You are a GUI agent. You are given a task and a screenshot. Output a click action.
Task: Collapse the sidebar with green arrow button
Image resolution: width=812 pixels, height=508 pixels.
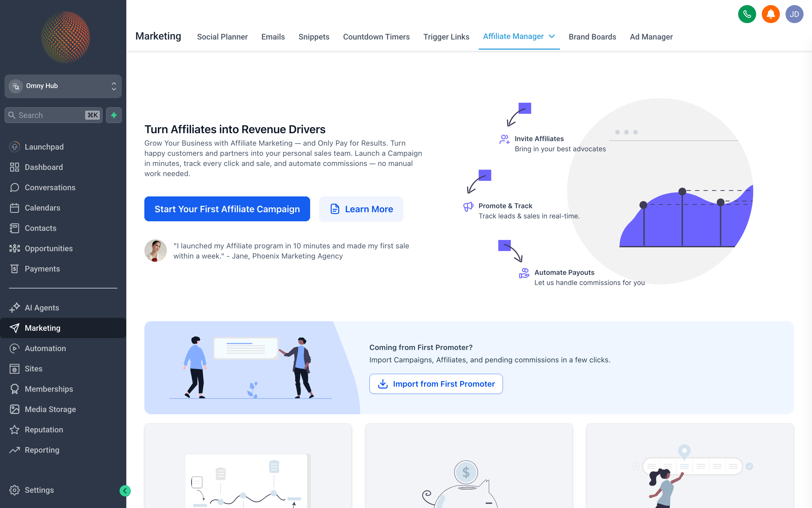click(125, 491)
